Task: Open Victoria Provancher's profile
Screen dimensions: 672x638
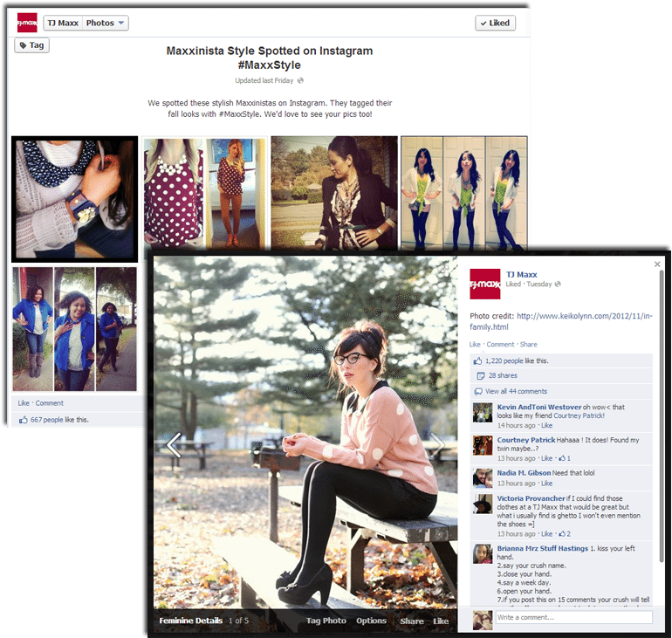Action: tap(531, 498)
